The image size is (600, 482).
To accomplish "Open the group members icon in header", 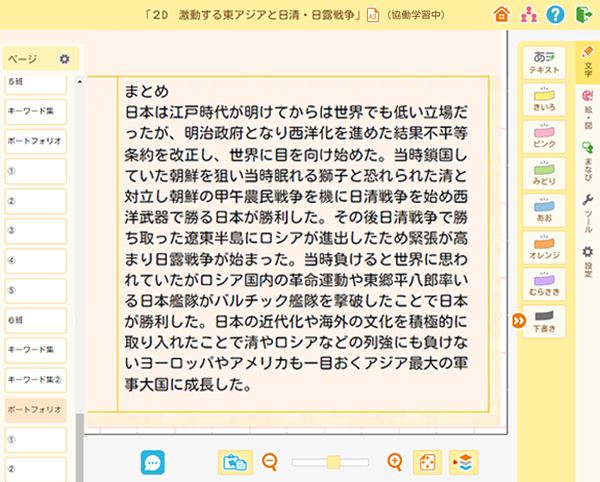I will coord(528,15).
